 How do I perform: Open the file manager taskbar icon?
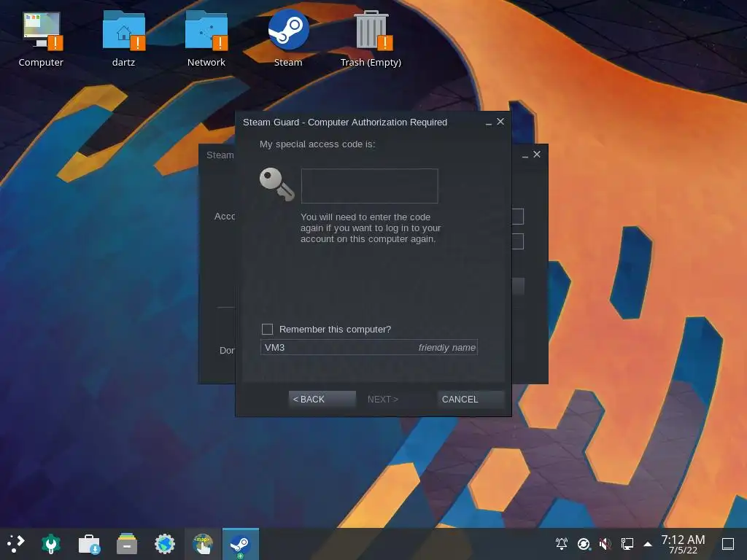[x=127, y=544]
